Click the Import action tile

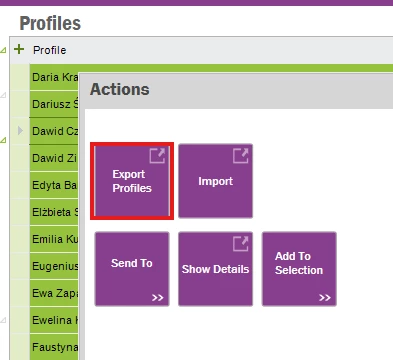(215, 181)
